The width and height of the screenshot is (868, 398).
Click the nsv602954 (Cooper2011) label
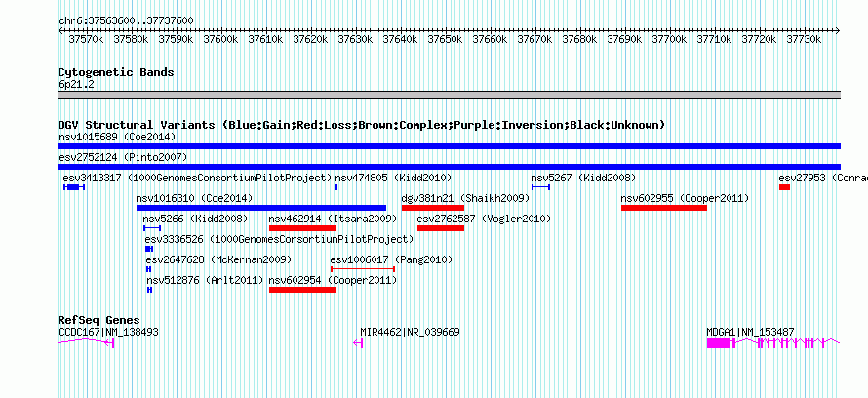click(334, 280)
